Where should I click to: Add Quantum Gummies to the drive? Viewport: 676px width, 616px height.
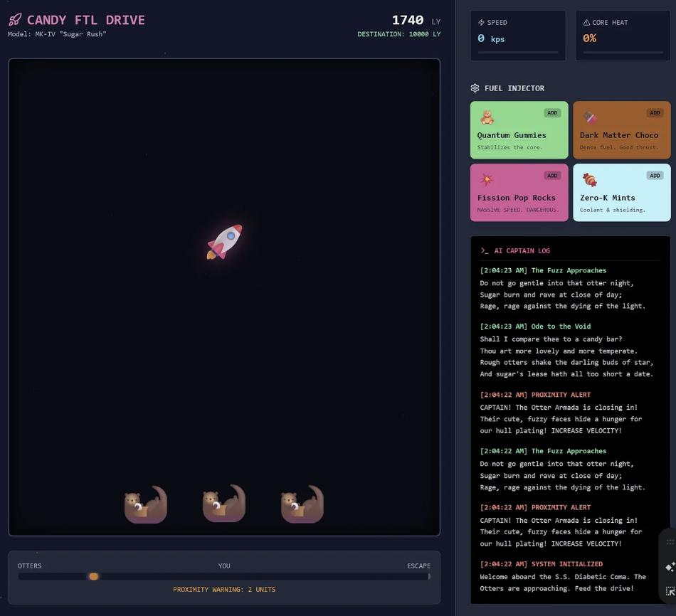[x=552, y=113]
